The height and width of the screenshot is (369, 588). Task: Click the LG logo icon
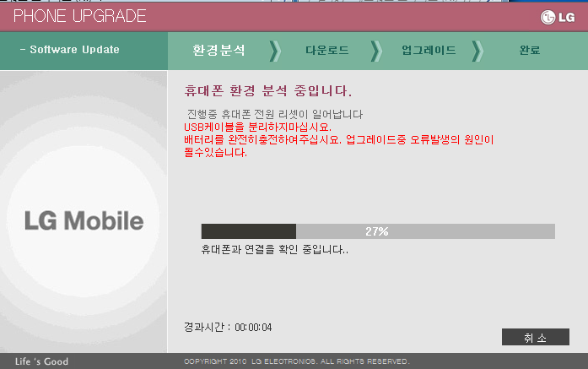click(x=558, y=17)
